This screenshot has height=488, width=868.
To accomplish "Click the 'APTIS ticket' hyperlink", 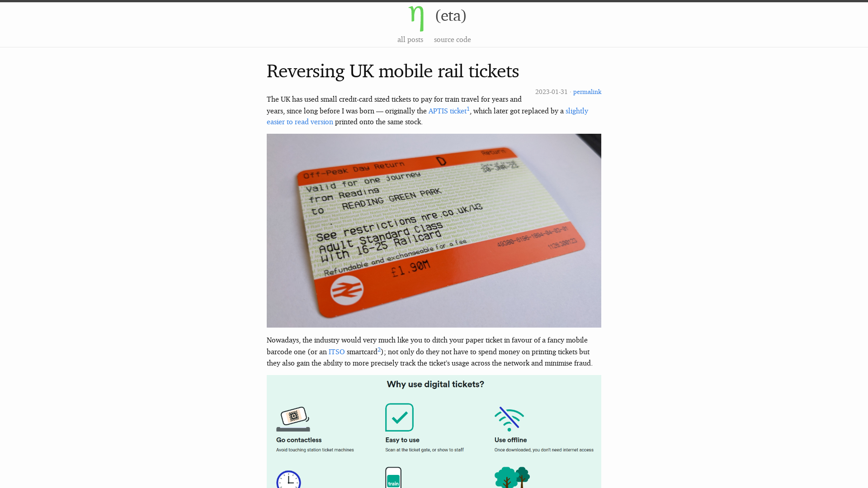I will pos(448,112).
